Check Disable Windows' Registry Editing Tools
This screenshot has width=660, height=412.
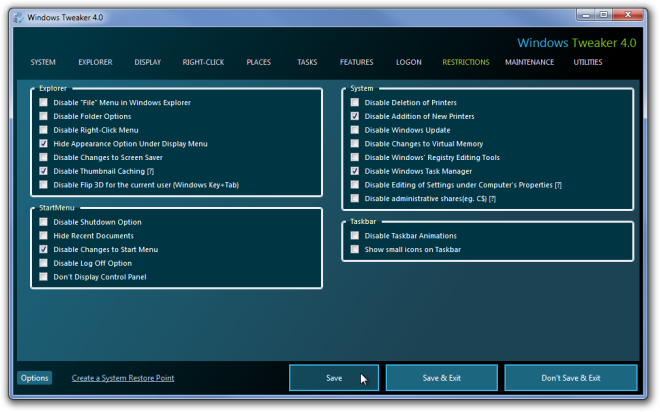[355, 157]
